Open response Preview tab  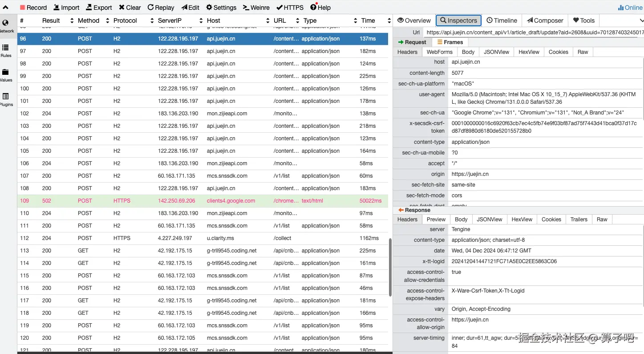436,220
